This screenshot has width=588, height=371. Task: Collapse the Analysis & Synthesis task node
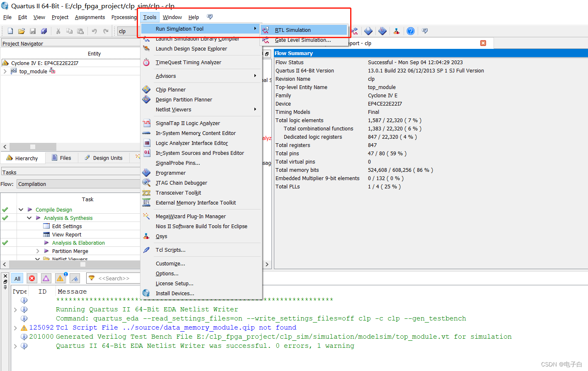tap(29, 218)
